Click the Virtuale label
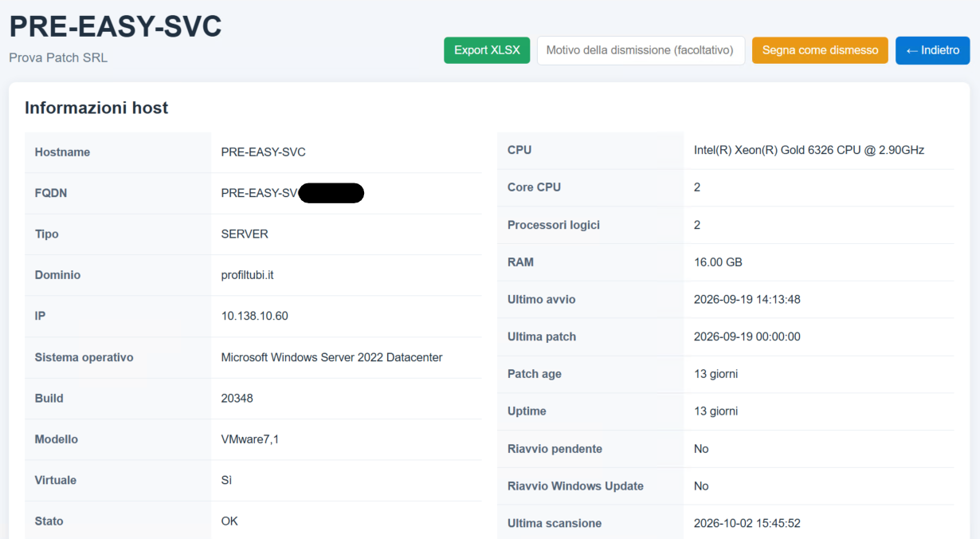 coord(56,481)
